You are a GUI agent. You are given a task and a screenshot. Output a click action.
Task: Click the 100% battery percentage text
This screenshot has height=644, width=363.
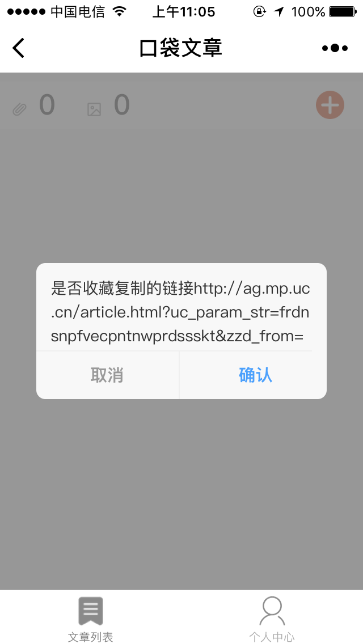(308, 11)
